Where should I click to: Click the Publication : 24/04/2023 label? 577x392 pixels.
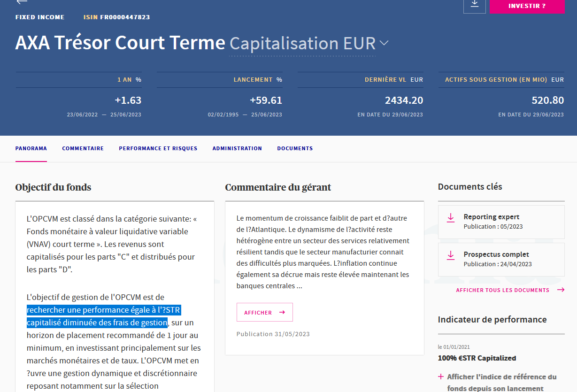click(x=498, y=264)
